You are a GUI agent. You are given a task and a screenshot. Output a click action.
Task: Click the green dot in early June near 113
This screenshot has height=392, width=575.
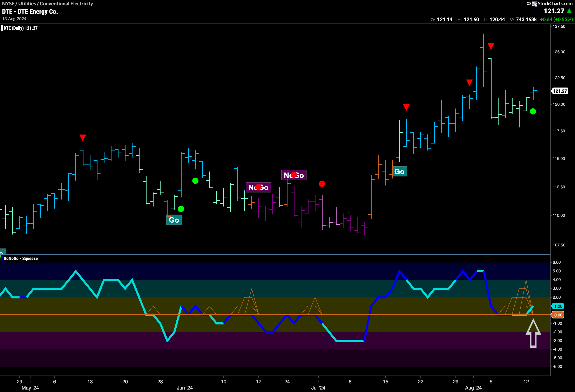(195, 181)
